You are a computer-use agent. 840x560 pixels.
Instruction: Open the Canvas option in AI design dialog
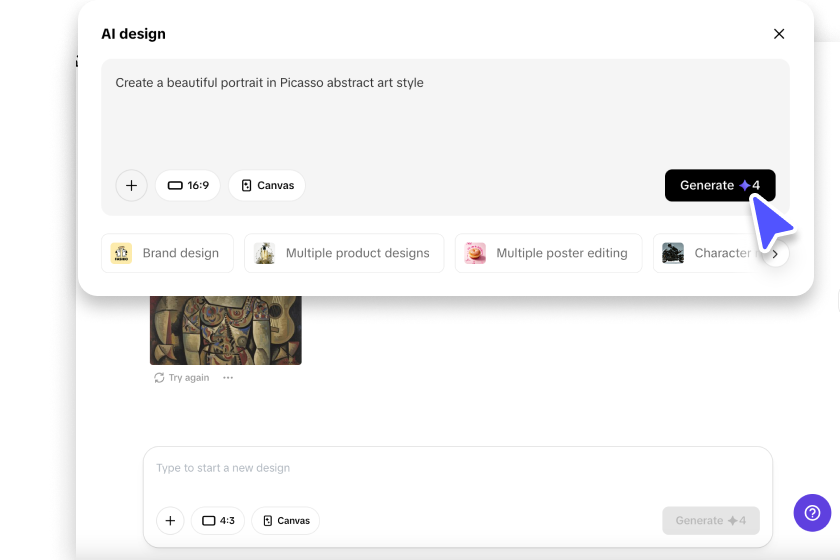pyautogui.click(x=267, y=185)
